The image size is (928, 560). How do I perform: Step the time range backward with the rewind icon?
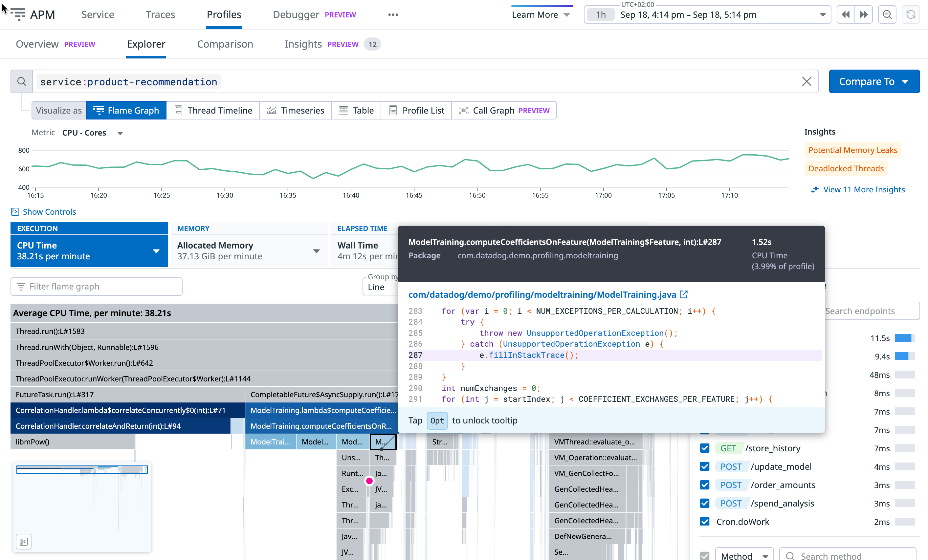point(846,15)
